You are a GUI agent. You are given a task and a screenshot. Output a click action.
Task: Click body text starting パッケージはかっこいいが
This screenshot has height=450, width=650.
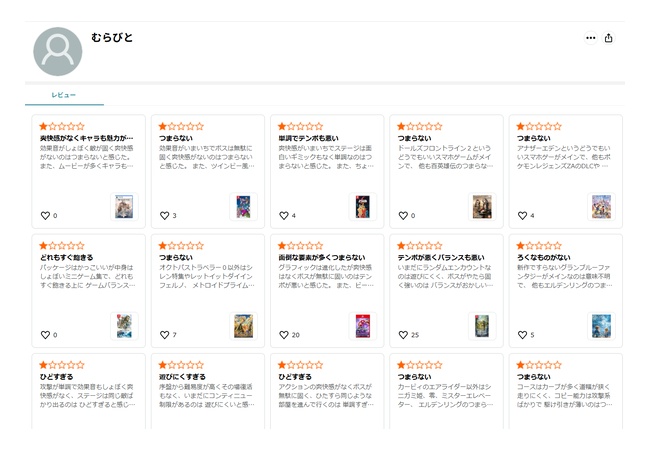point(87,276)
